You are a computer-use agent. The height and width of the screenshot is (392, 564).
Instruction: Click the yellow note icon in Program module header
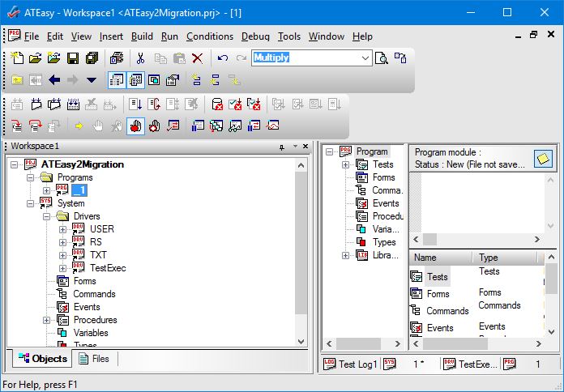(543, 158)
